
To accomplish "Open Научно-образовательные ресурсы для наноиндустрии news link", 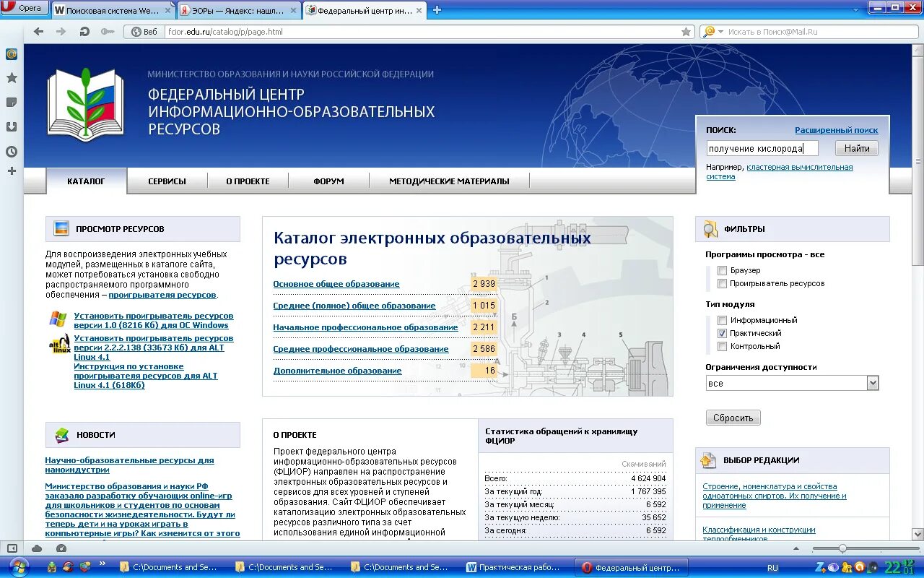I will pos(129,465).
